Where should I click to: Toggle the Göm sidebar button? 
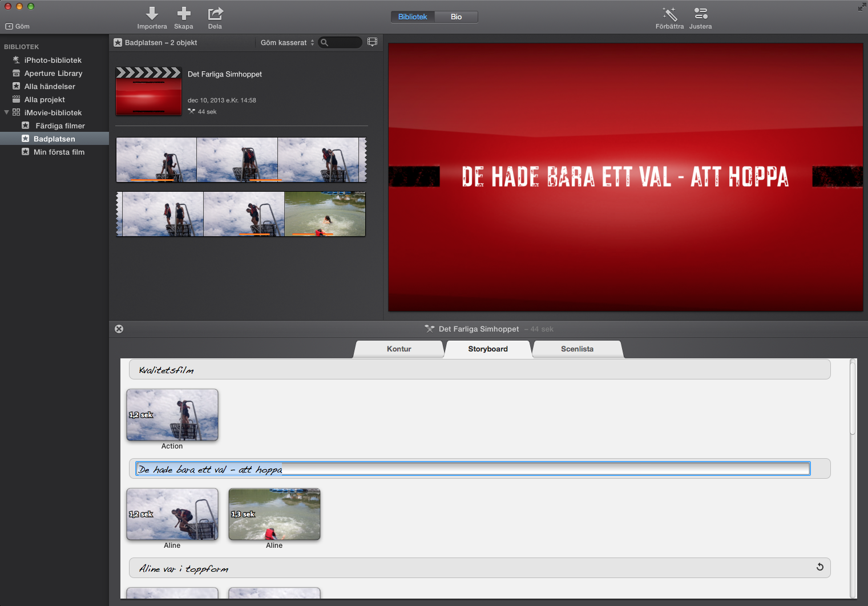point(18,26)
